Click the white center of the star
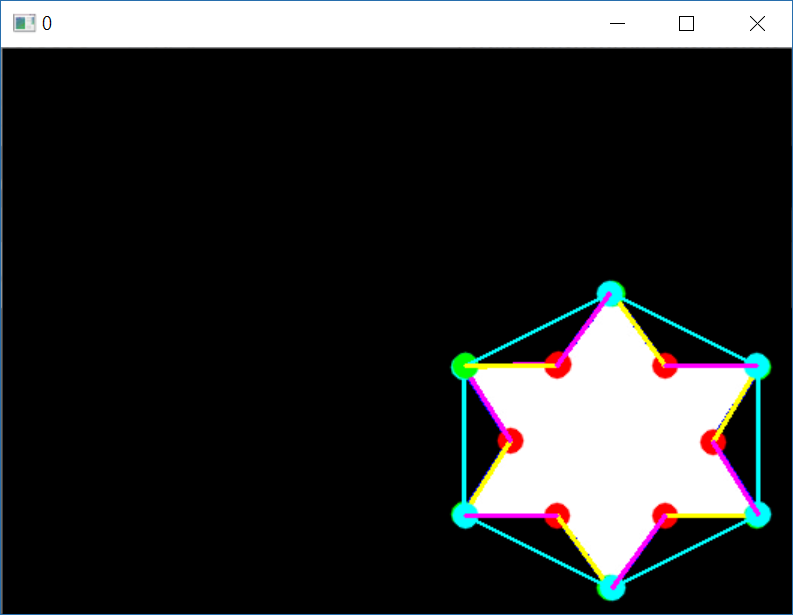Image resolution: width=793 pixels, height=615 pixels. pos(611,441)
